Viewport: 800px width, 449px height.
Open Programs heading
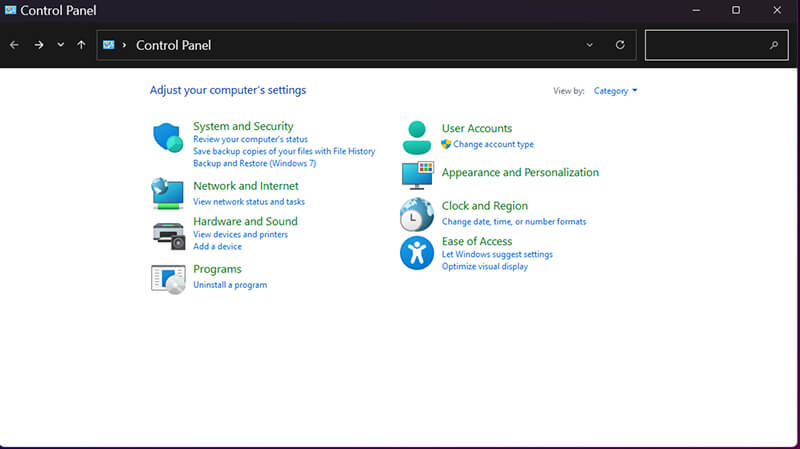point(217,269)
